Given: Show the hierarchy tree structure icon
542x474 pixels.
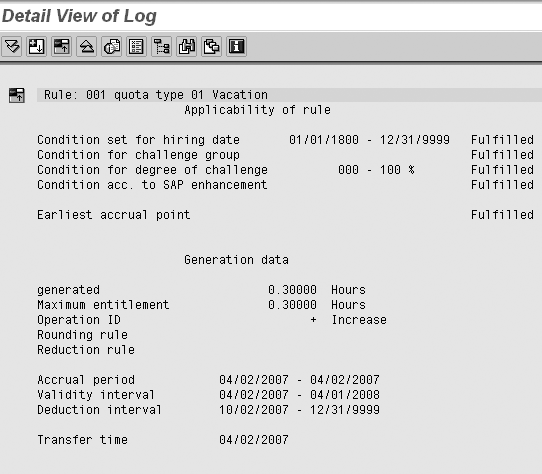Looking at the screenshot, I should 161,46.
